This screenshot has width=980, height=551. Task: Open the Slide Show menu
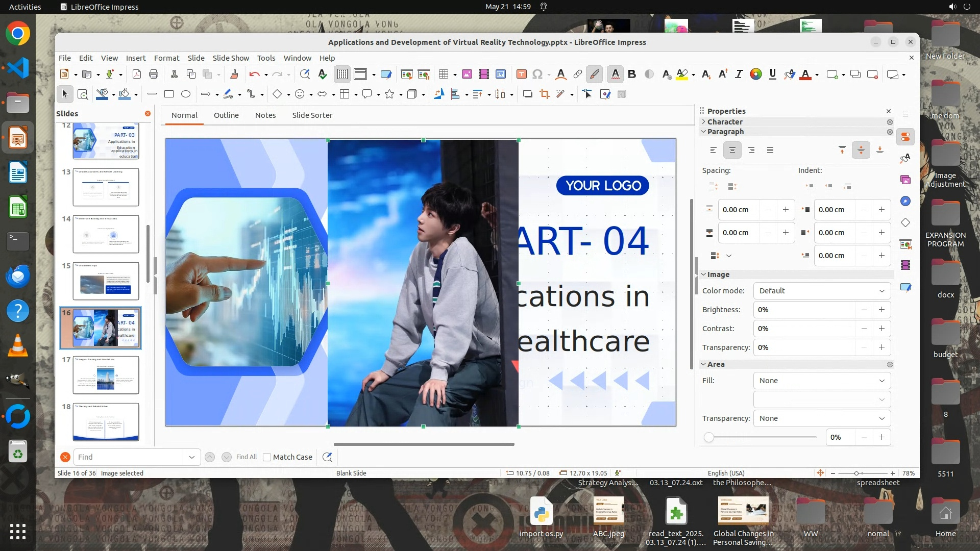tap(231, 58)
